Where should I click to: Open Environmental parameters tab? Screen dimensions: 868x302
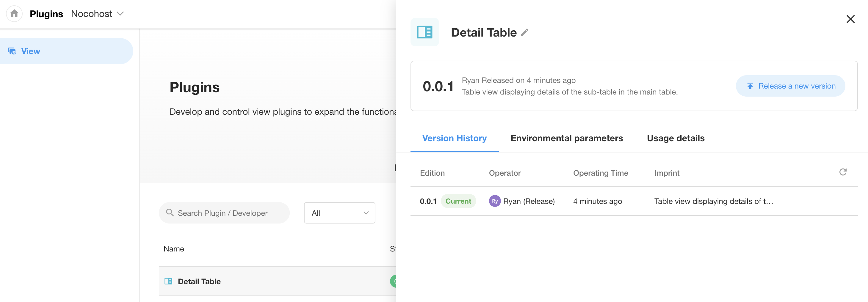pyautogui.click(x=566, y=138)
